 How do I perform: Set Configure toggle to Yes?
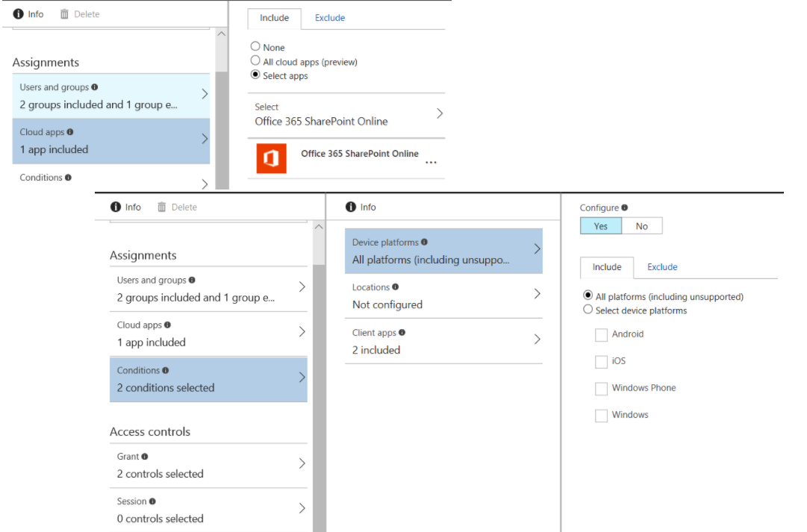point(601,226)
